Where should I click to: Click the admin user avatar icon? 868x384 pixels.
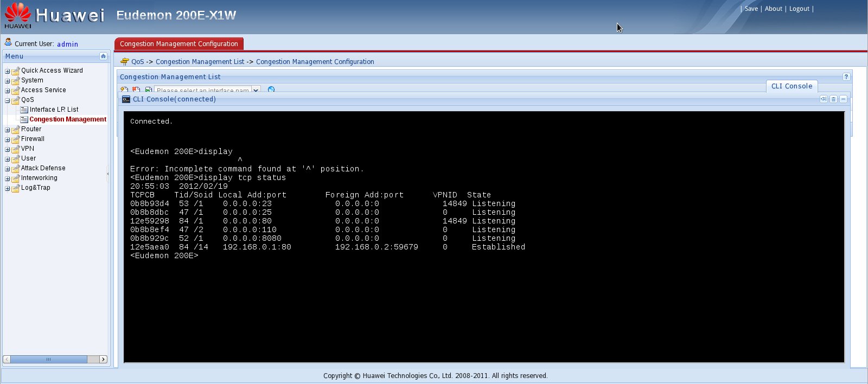click(x=8, y=42)
